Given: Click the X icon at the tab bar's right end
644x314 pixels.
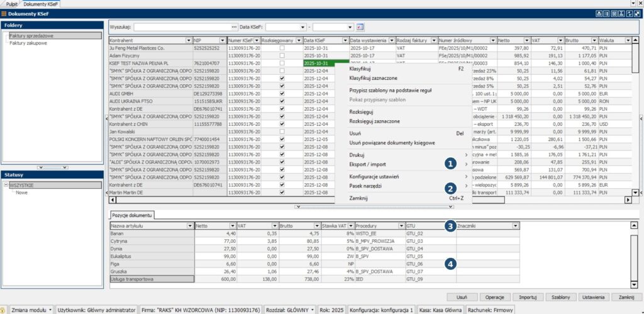Looking at the screenshot, I should pos(639,3).
